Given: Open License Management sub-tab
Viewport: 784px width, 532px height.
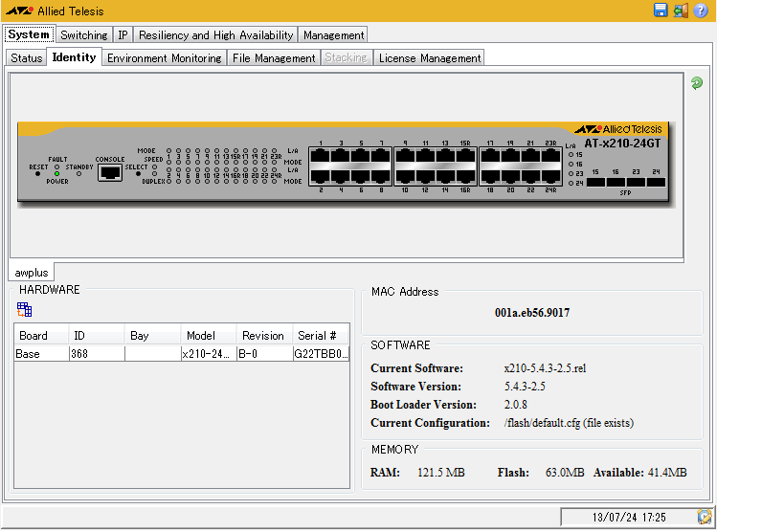Looking at the screenshot, I should (x=430, y=58).
